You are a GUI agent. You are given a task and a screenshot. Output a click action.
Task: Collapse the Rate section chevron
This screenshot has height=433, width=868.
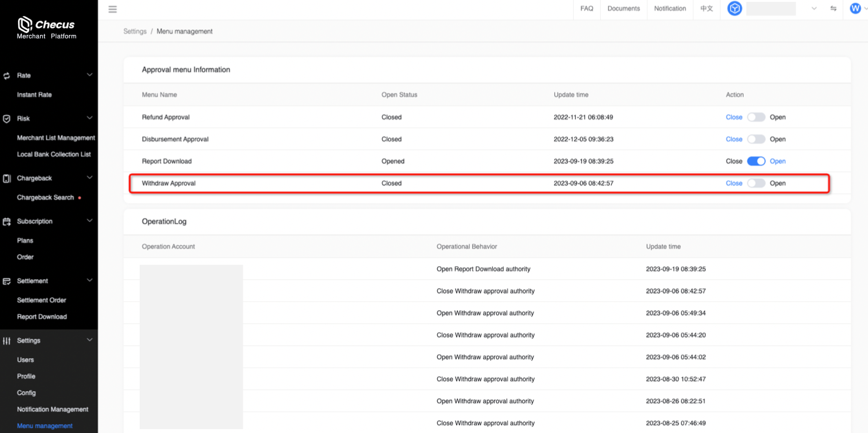(89, 75)
